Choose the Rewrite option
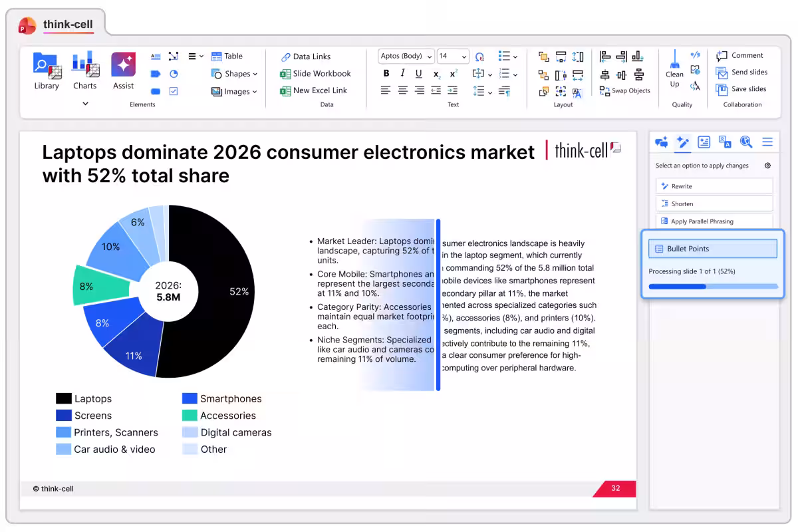 pos(714,186)
